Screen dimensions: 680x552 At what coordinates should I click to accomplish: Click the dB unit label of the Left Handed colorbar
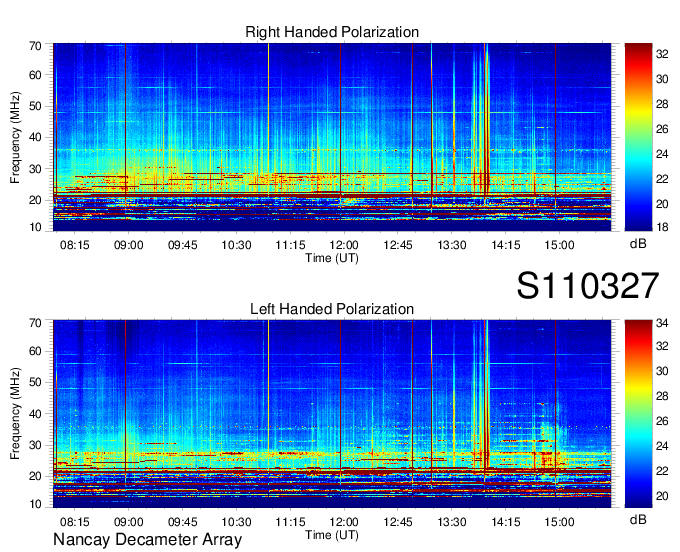click(x=638, y=519)
